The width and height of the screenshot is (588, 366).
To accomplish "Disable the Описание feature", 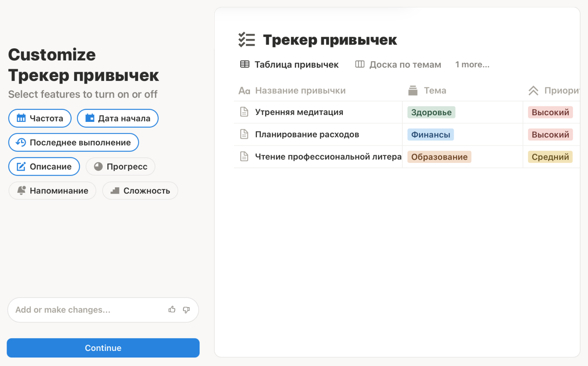I will click(44, 166).
